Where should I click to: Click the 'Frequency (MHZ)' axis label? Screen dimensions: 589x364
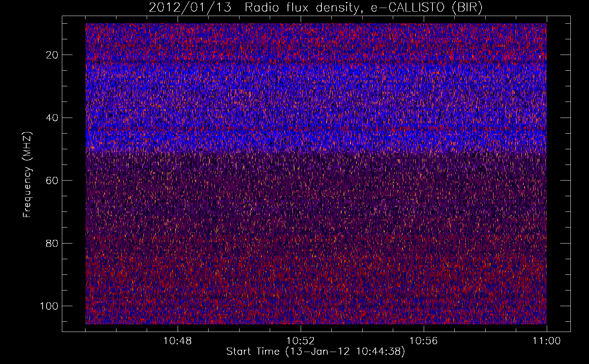[28, 174]
